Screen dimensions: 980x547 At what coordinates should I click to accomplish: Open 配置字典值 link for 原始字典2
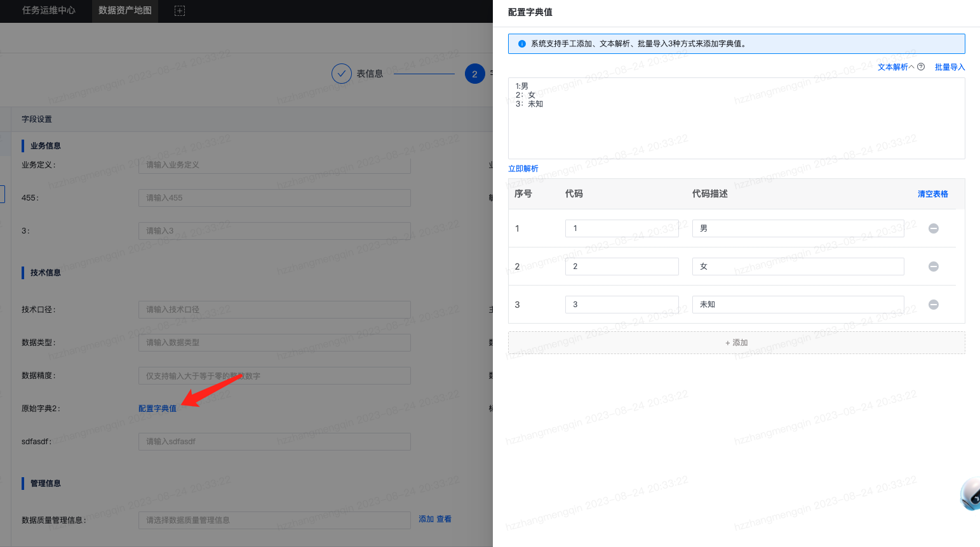158,408
